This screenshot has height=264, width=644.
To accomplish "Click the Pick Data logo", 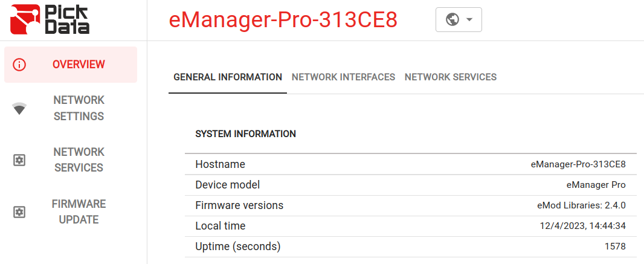I will (50, 19).
